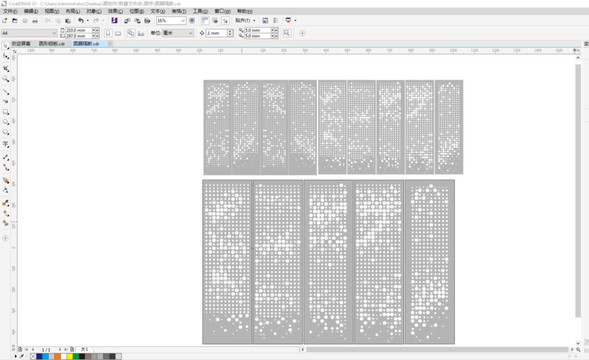
Task: Toggle show guidelines button
Action: 225,21
